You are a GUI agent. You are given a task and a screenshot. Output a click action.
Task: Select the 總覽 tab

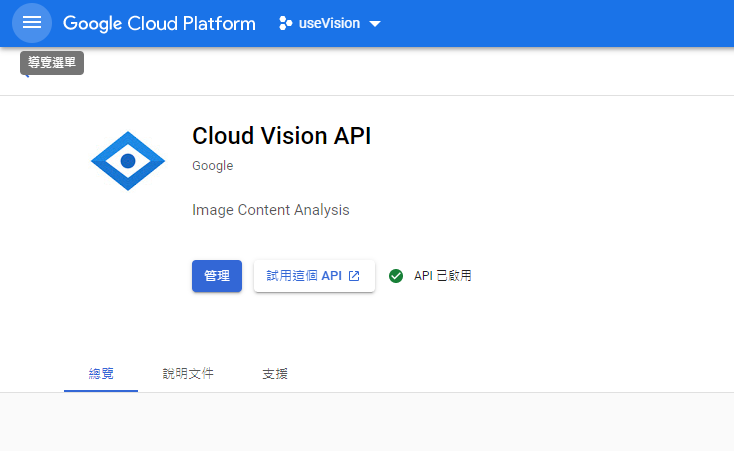pos(101,374)
